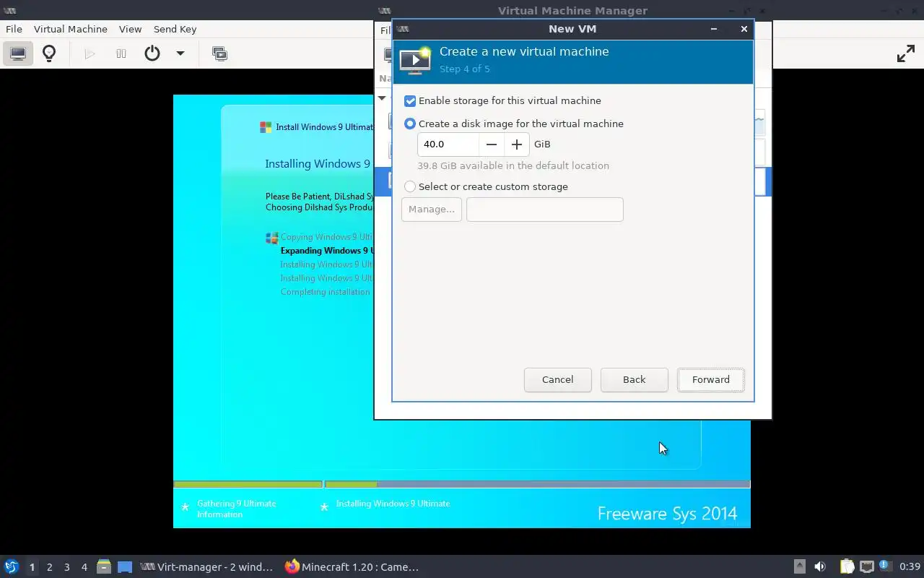
Task: Select Virt-manager taskbar entry
Action: click(207, 567)
